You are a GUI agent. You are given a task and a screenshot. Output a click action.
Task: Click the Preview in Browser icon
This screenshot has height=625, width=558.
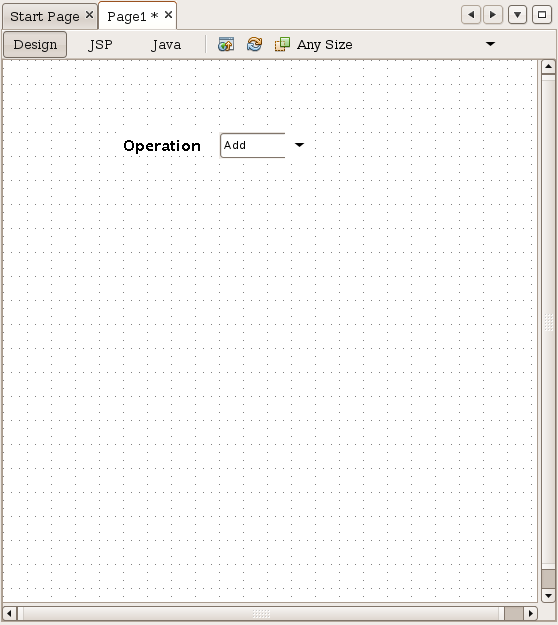226,44
